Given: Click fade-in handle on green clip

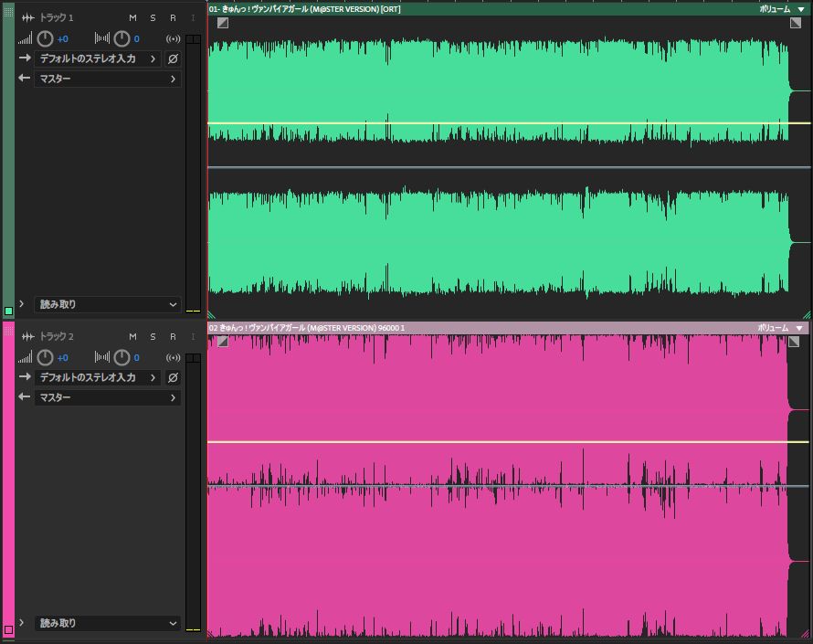Looking at the screenshot, I should coord(223,23).
